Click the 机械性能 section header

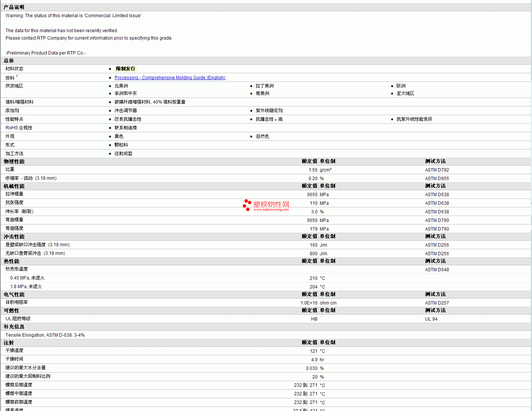click(x=14, y=186)
